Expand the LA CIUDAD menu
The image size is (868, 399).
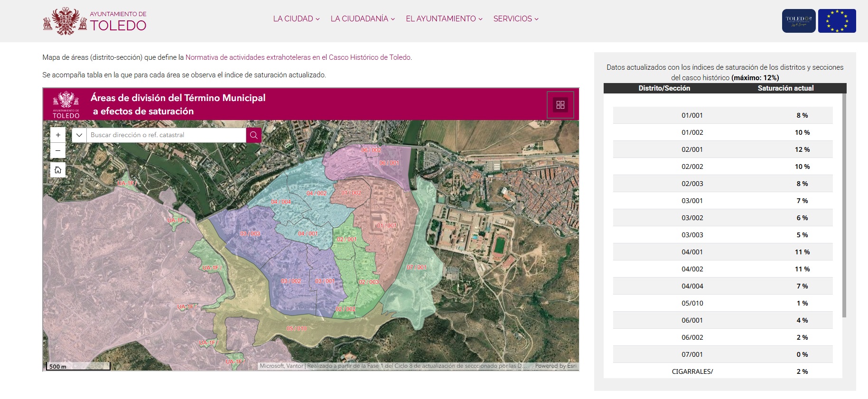pyautogui.click(x=296, y=19)
